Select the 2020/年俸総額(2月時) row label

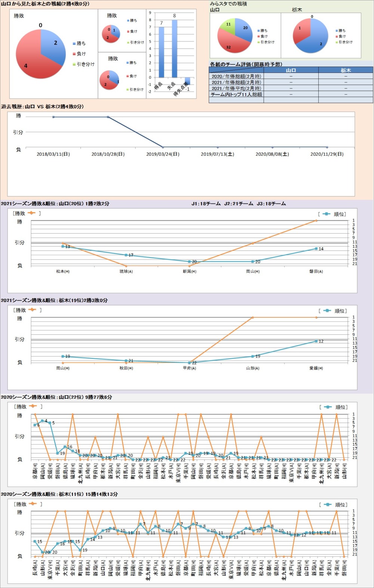236,76
